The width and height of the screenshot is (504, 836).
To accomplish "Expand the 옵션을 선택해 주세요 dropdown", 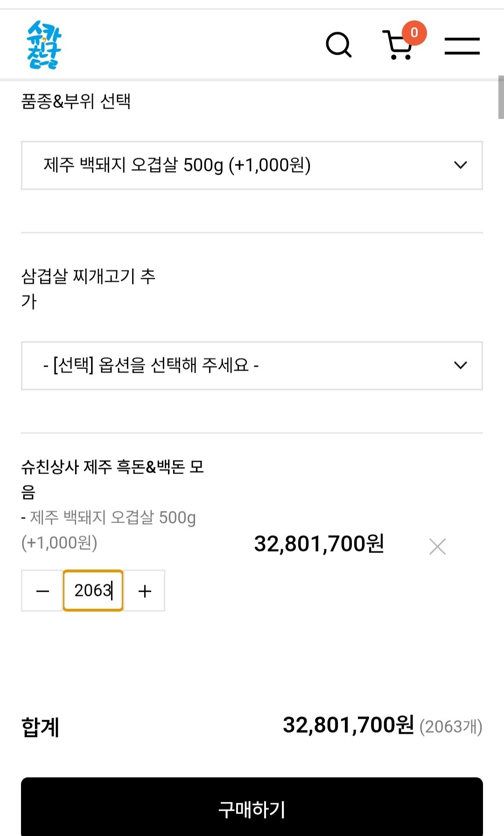I will tap(252, 366).
